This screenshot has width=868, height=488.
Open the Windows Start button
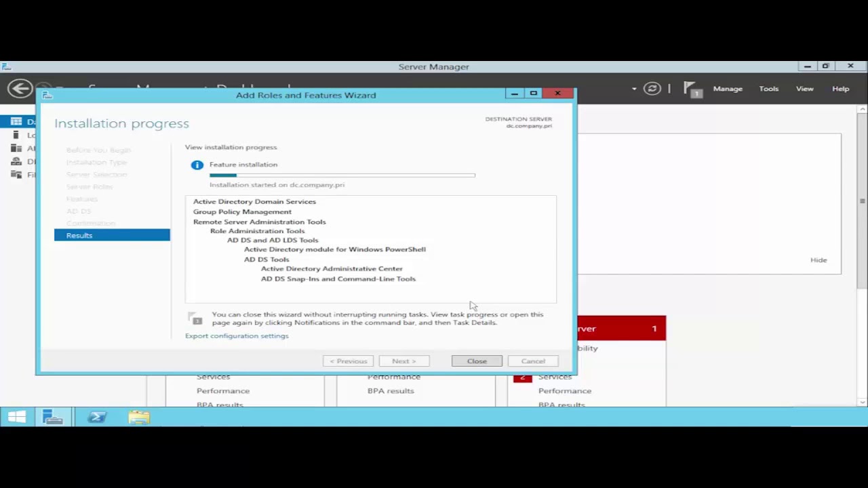click(16, 417)
